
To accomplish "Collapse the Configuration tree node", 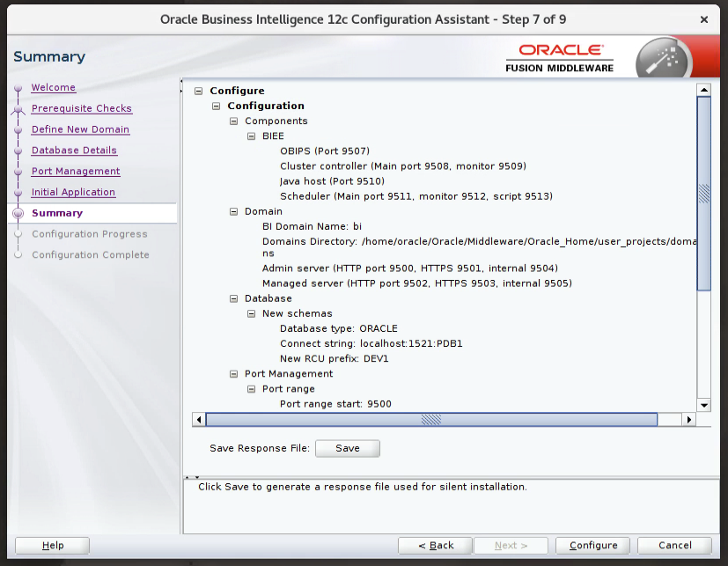I will [x=217, y=107].
